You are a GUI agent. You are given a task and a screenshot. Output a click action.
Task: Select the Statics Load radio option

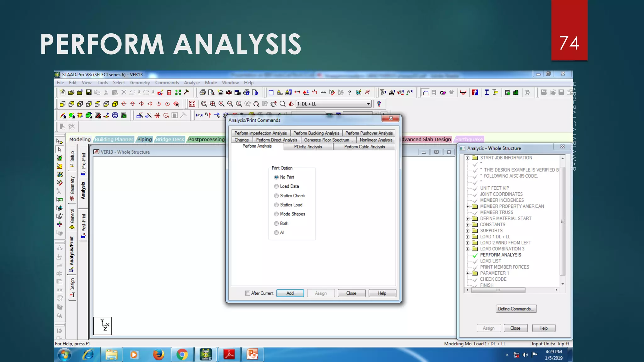288,205
